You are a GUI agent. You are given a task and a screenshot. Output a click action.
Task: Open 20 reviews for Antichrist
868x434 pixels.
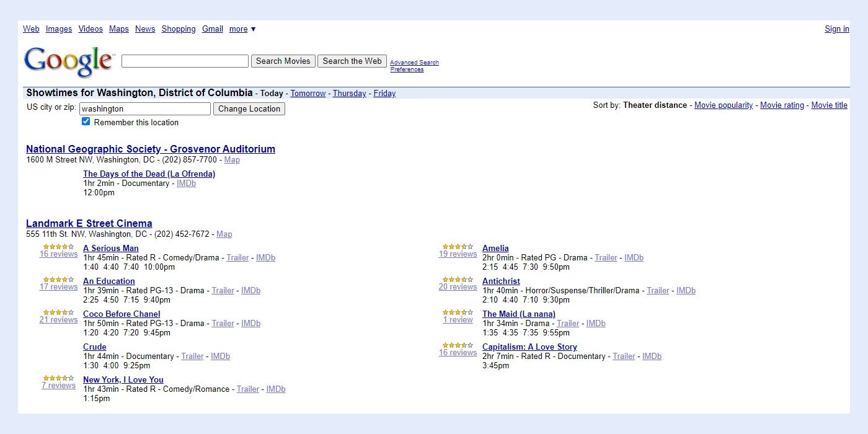(x=458, y=287)
